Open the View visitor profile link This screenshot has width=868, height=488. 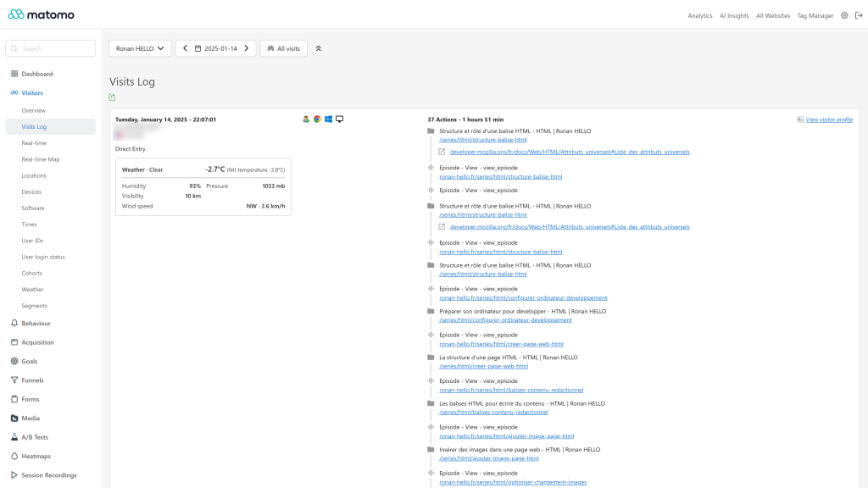click(x=829, y=119)
